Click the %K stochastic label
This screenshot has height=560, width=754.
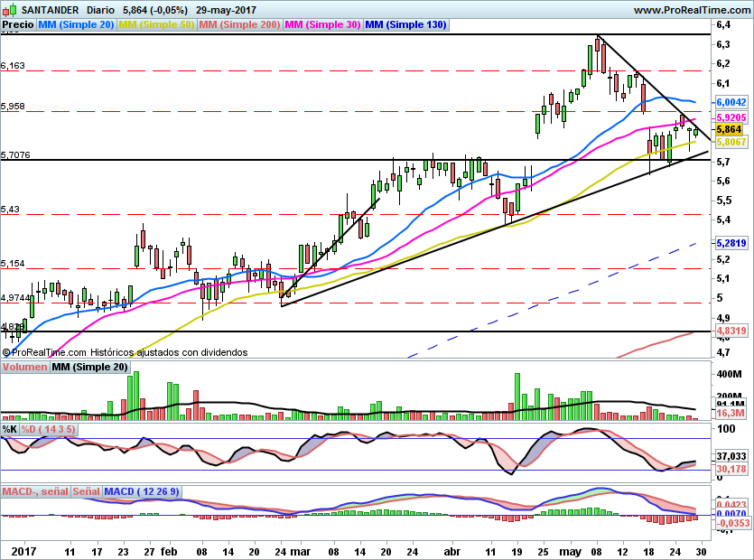[x=10, y=429]
